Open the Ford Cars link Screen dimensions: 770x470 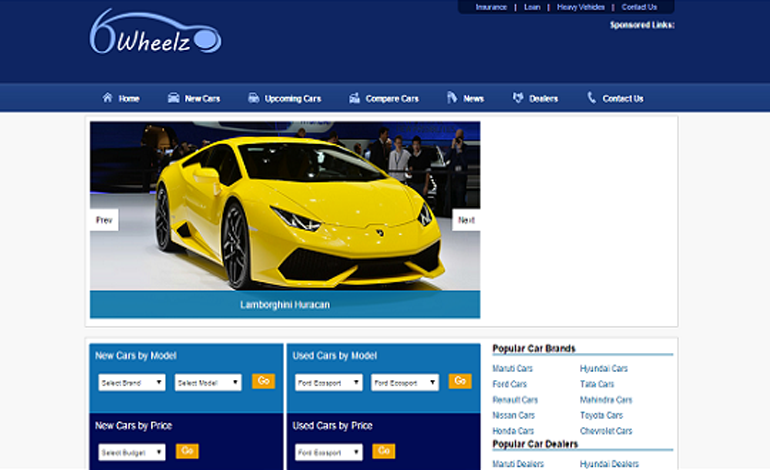(x=509, y=384)
